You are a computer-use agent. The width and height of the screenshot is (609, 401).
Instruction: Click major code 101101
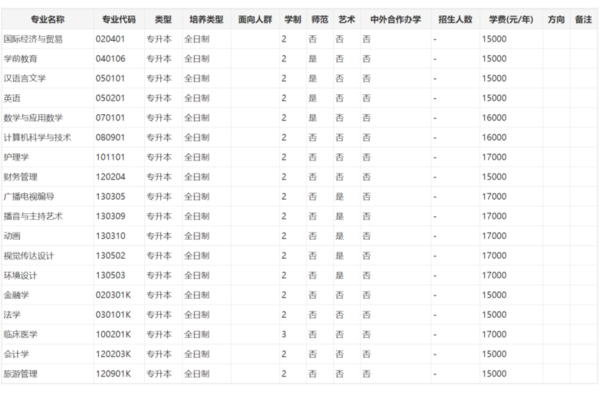tap(110, 157)
